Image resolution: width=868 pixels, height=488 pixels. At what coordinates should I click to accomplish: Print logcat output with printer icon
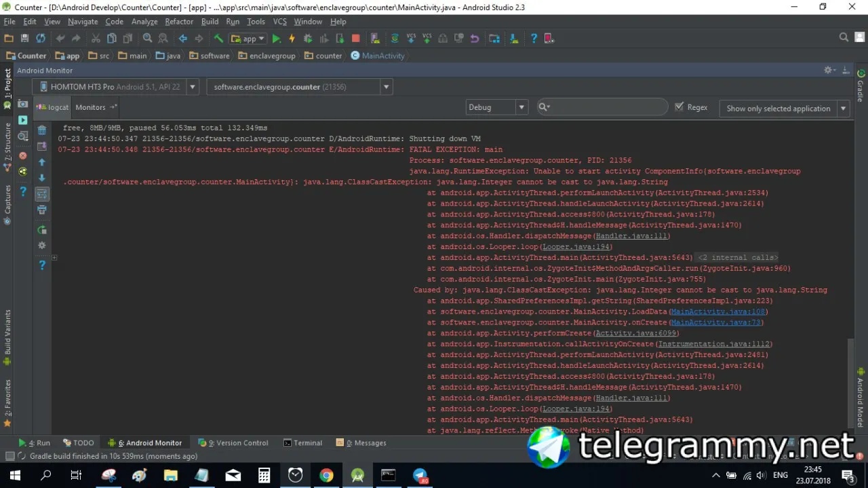click(x=42, y=210)
